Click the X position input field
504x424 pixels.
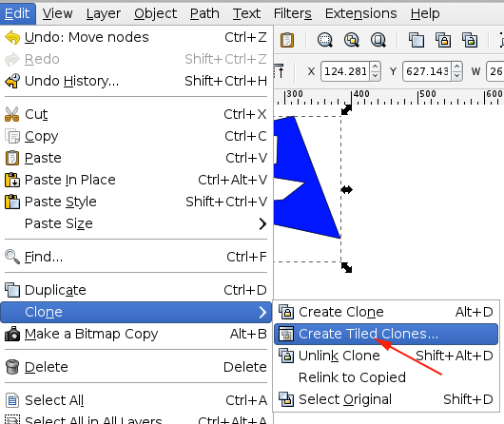345,71
